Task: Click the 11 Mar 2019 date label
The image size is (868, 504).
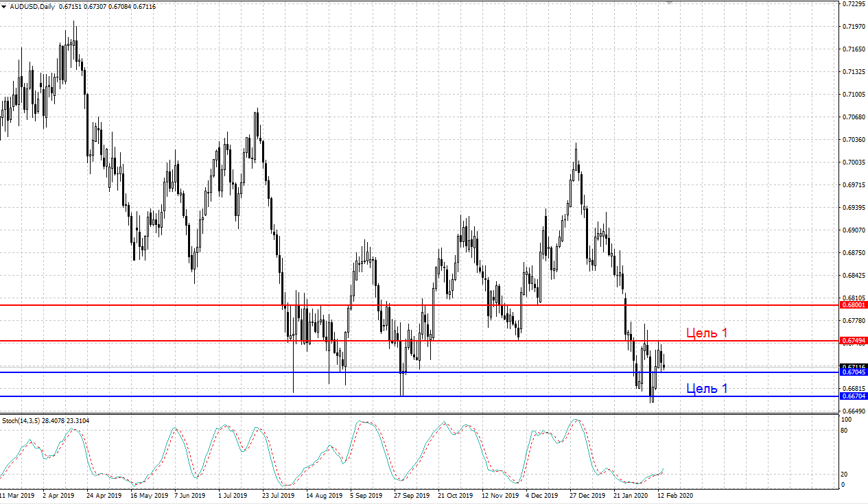Action: tap(17, 494)
